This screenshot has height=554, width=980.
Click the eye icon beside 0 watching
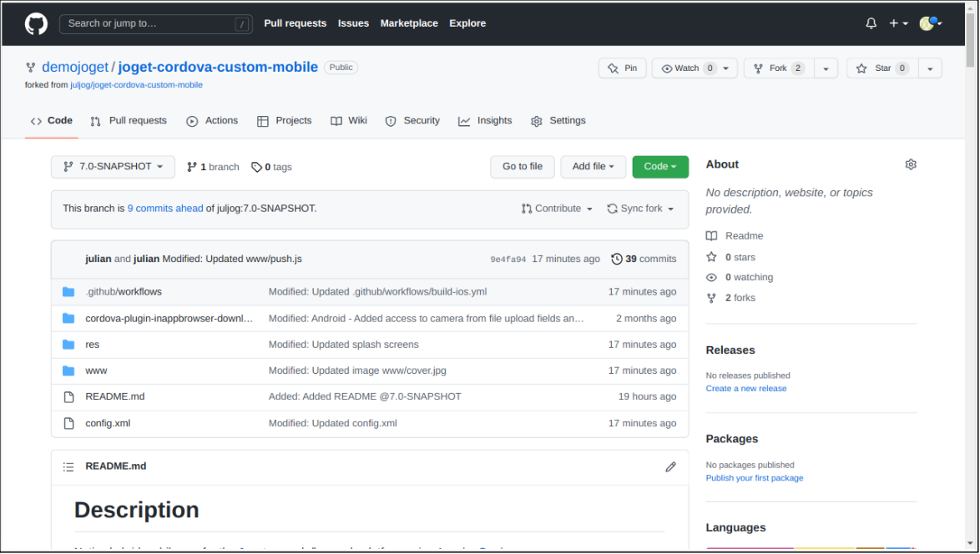tap(711, 277)
